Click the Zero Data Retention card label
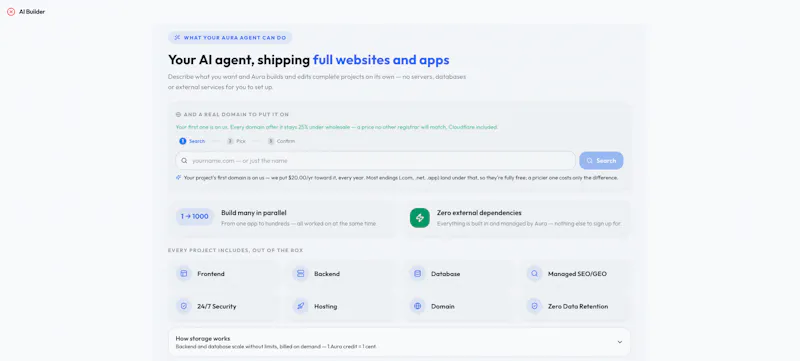 (x=578, y=306)
